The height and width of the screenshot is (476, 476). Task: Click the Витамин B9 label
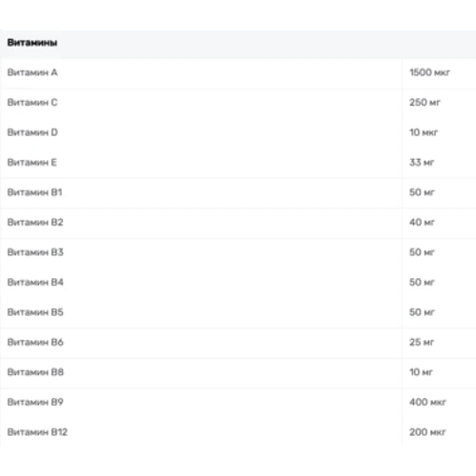click(x=35, y=402)
